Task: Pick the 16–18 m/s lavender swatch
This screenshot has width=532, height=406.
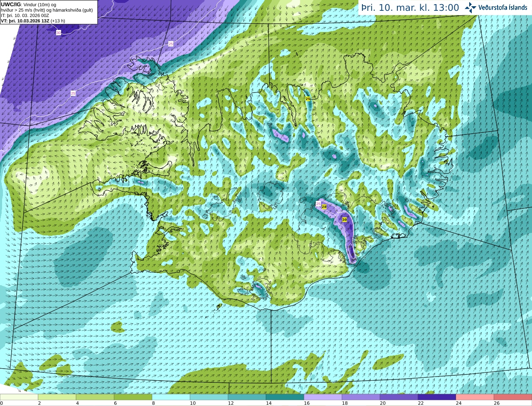Action: (323, 397)
